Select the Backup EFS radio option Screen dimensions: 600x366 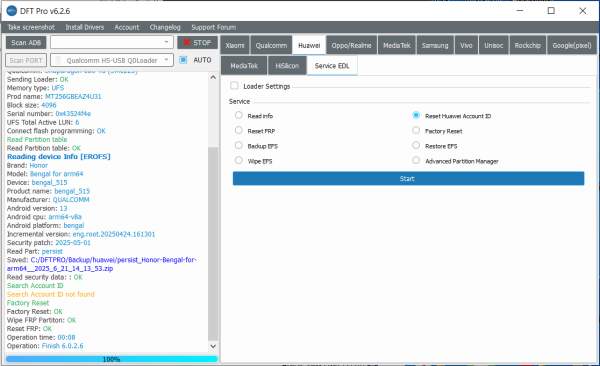[x=239, y=145]
